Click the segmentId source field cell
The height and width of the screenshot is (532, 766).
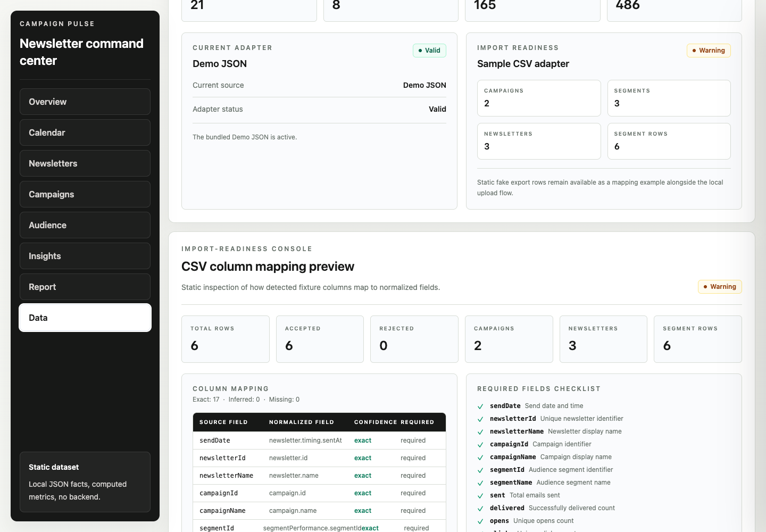217,528
